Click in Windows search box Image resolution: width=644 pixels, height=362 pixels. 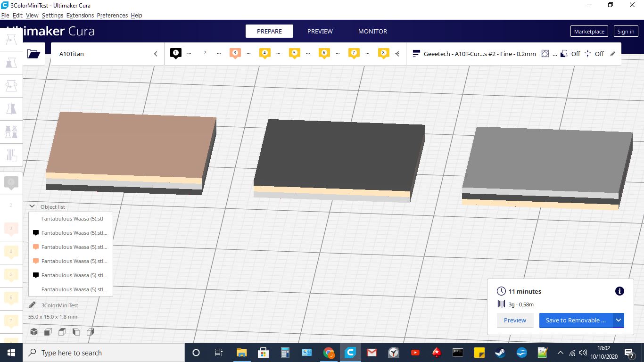(103, 353)
